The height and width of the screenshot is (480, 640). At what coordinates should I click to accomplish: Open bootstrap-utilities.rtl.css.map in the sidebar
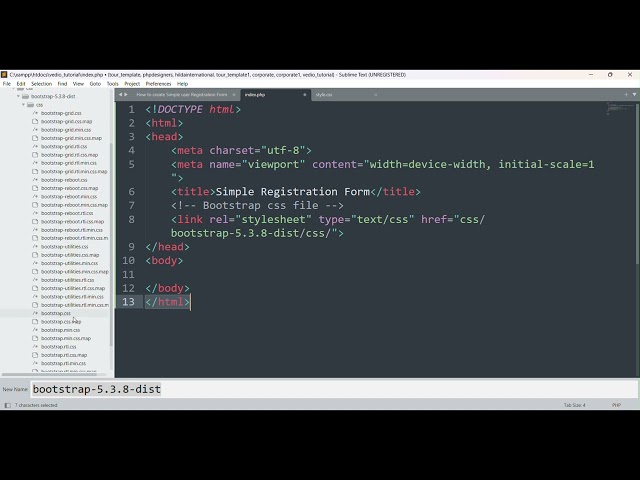click(73, 288)
